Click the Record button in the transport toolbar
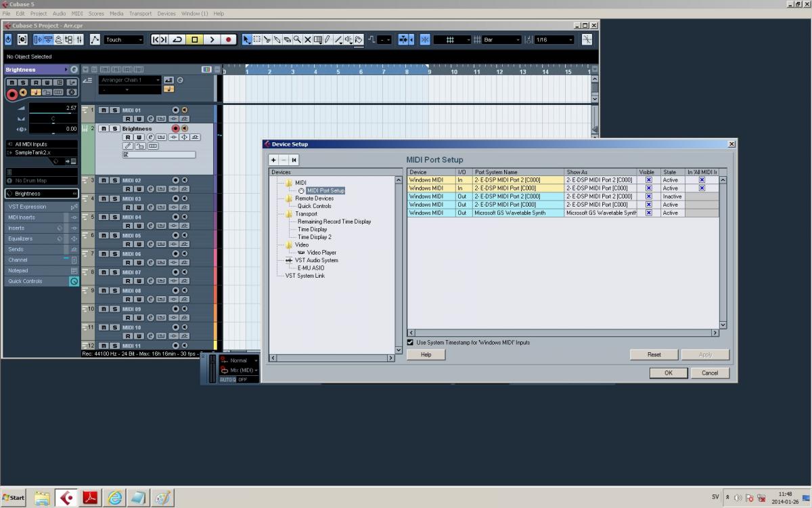The height and width of the screenshot is (508, 812). point(229,40)
